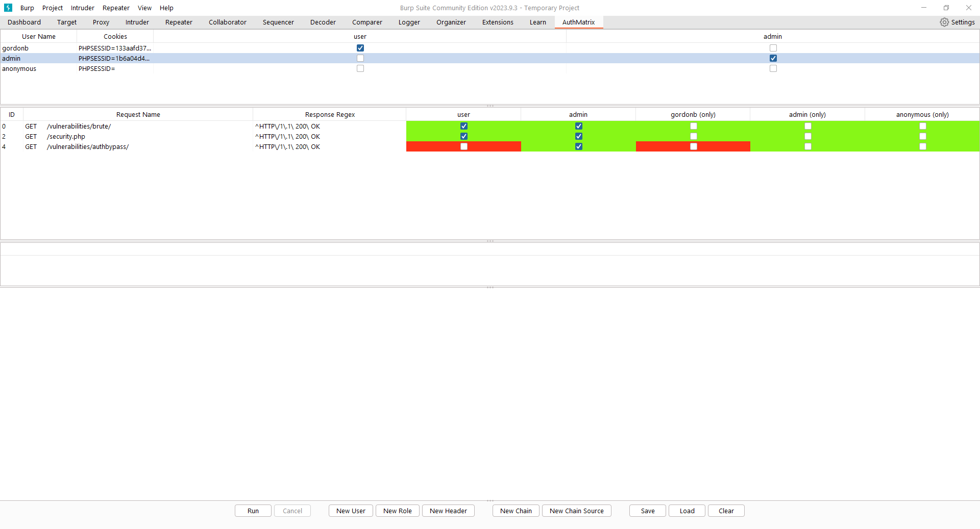Clear the AuthMatrix tables
980x529 pixels.
pos(726,511)
